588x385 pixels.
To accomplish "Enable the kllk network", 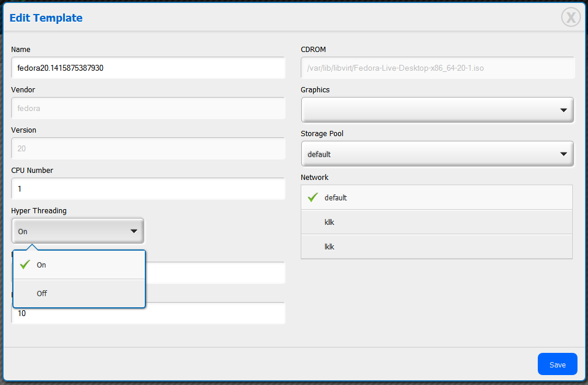I will pyautogui.click(x=436, y=222).
